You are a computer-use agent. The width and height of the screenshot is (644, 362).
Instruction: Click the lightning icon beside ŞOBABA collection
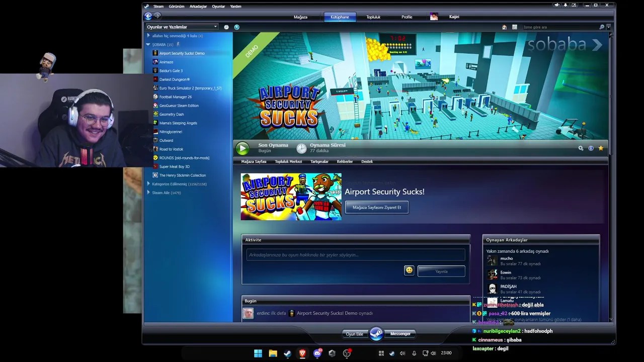[178, 44]
